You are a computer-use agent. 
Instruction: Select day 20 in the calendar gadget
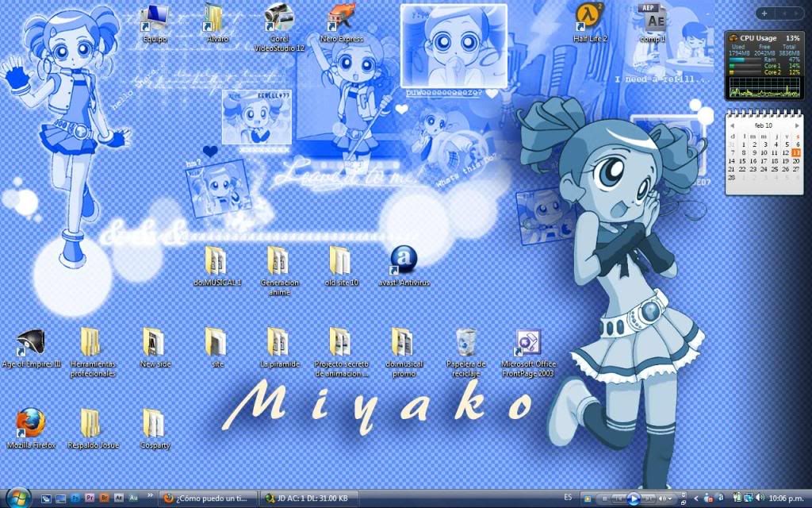click(x=796, y=161)
